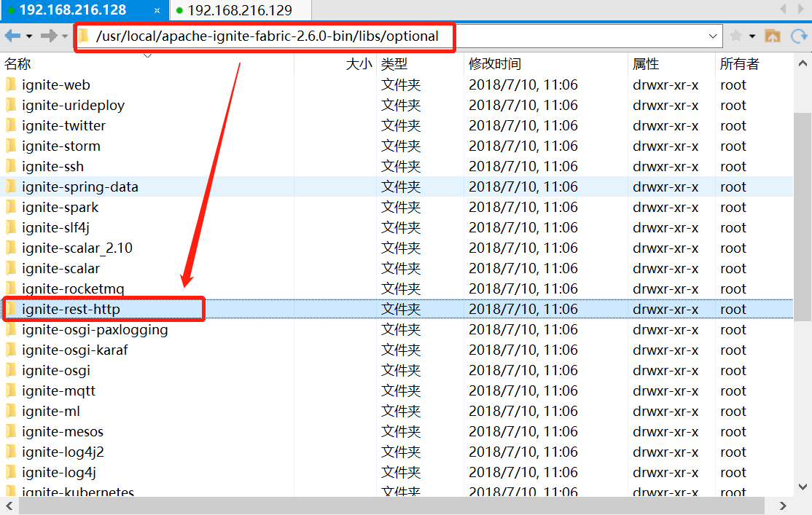Click the folder icon inside the address bar
This screenshot has width=812, height=515.
(85, 35)
